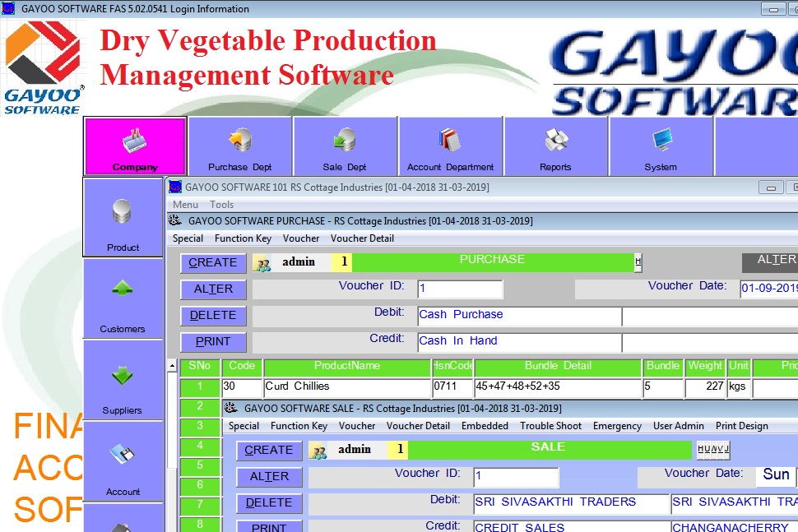Click the Purchase window title gear icon
The image size is (798, 532).
175,220
